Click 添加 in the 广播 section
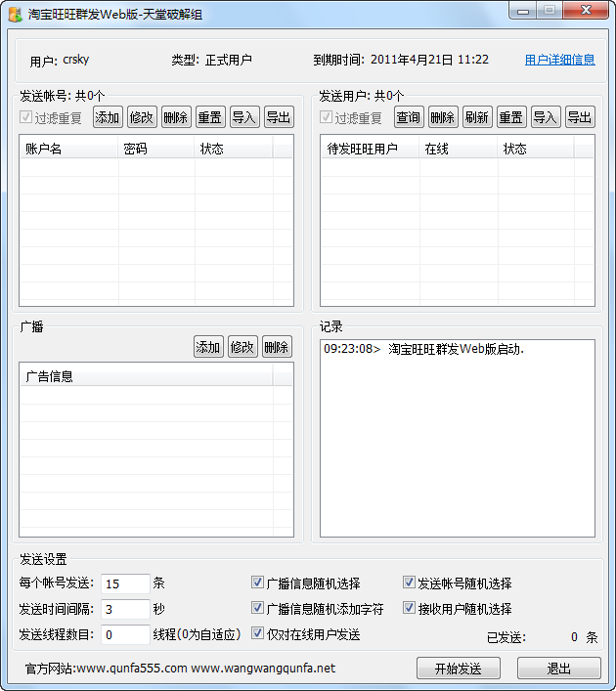Screen dimensions: 616x691 coord(208,346)
